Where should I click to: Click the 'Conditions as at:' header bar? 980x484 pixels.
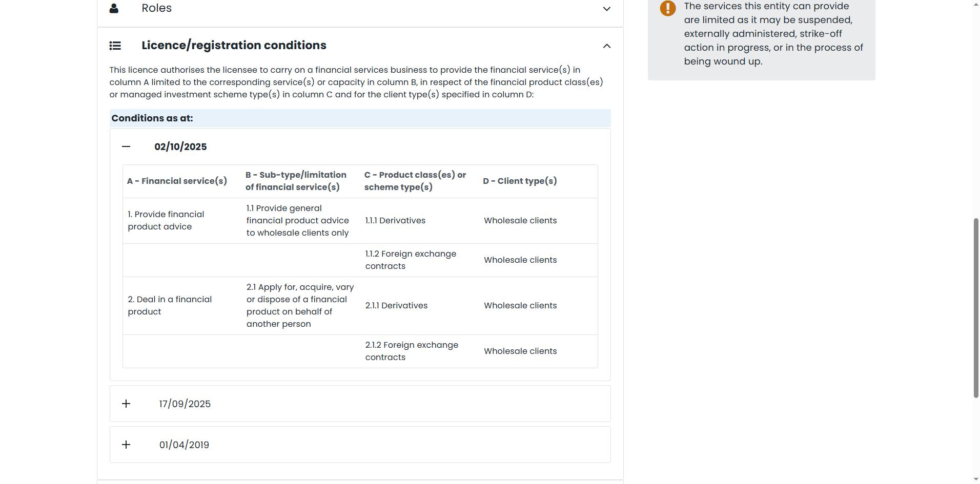pyautogui.click(x=360, y=118)
